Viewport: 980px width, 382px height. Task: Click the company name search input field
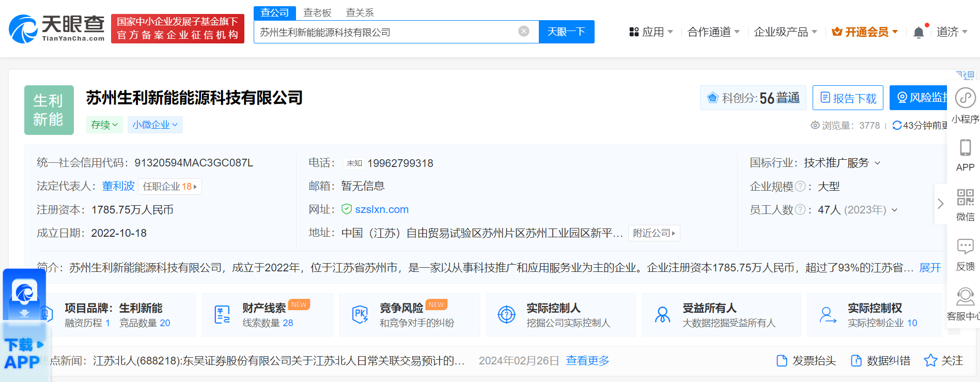tap(385, 32)
